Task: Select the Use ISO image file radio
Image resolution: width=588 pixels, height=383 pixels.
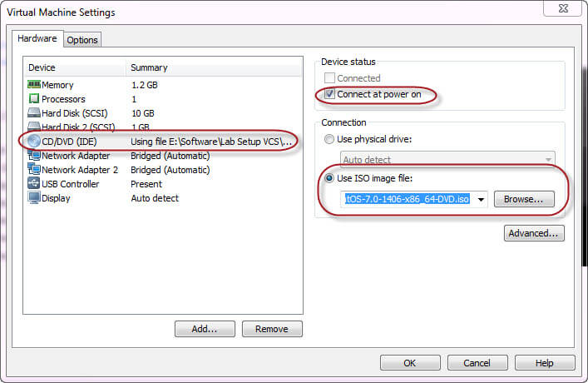Action: click(329, 178)
